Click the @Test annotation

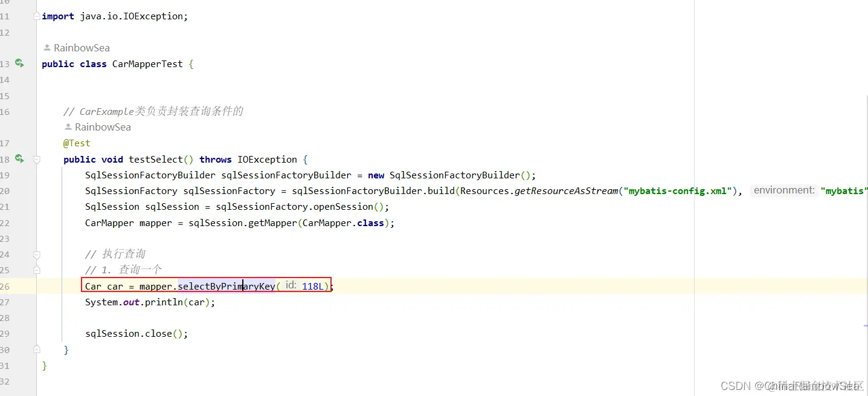pyautogui.click(x=77, y=143)
